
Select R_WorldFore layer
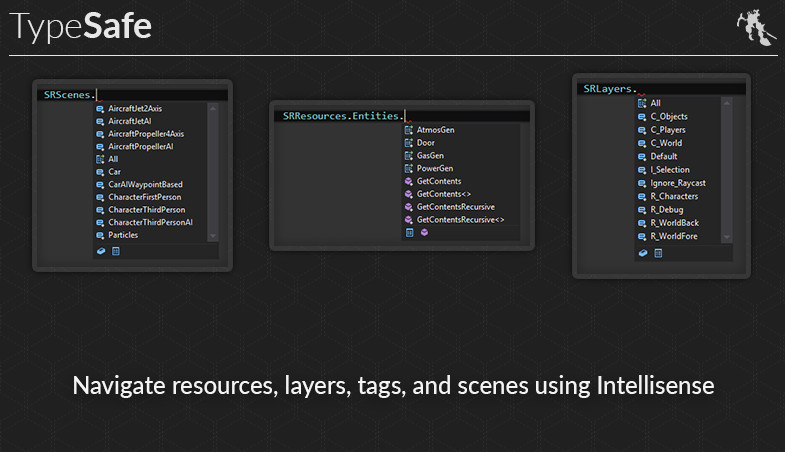click(674, 236)
